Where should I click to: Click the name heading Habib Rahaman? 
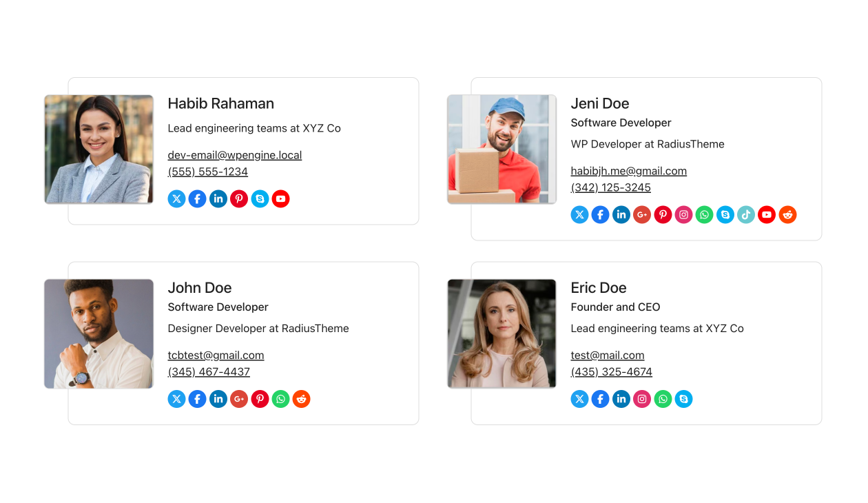[x=221, y=103]
